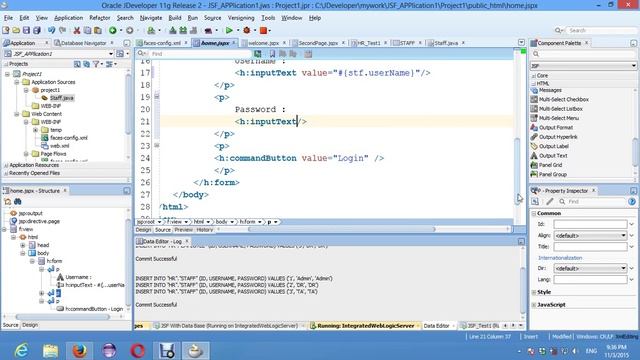Switch to the editor Design view tab

click(x=143, y=230)
